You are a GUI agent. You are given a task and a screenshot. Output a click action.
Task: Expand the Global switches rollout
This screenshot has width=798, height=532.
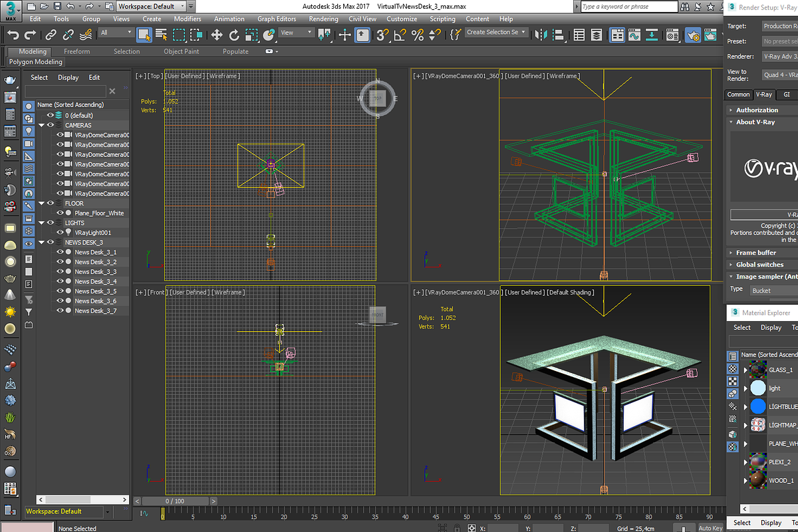(x=759, y=265)
